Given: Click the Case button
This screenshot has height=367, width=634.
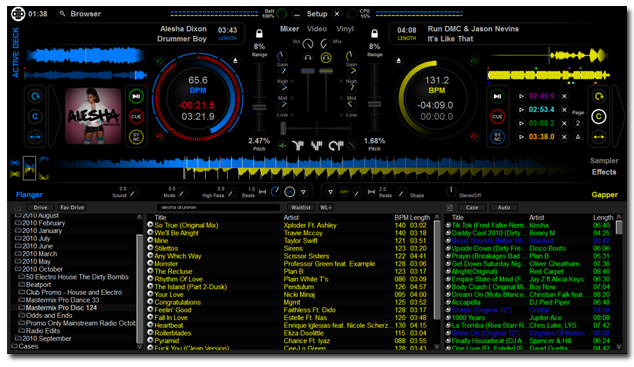Looking at the screenshot, I should [x=472, y=207].
